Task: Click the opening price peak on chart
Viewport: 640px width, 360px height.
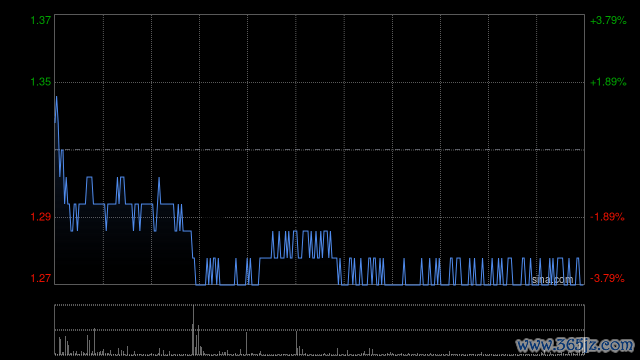Action: click(x=56, y=97)
